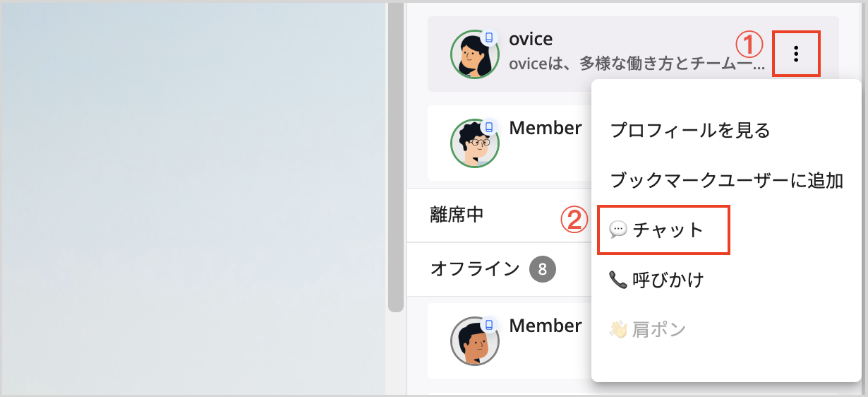Click device badge on online Member avatar
The height and width of the screenshot is (397, 868).
click(489, 126)
